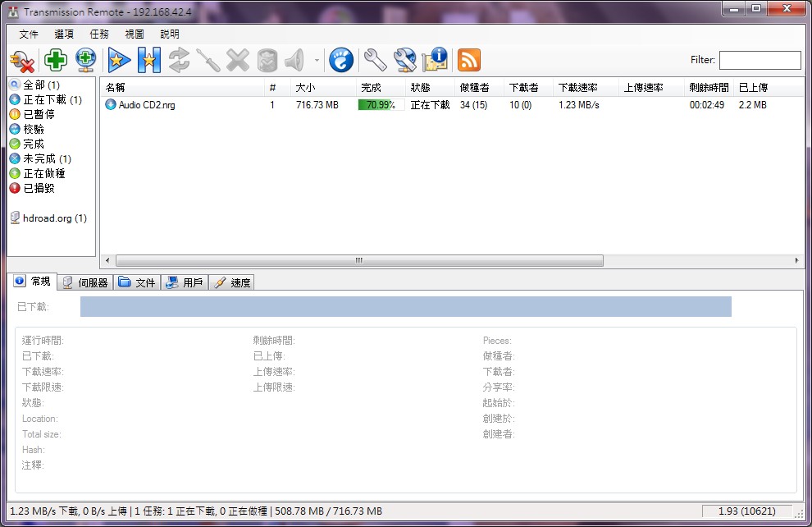The image size is (812, 527).
Task: Select the 完成 filter in sidebar
Action: (27, 144)
